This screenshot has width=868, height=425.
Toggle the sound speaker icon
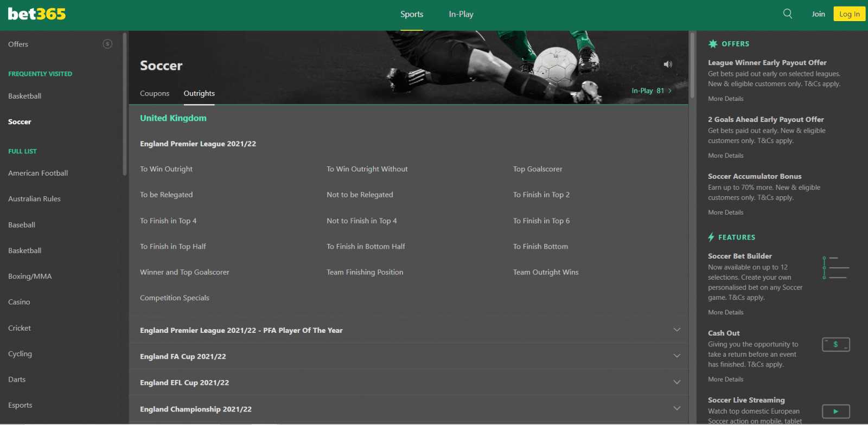(668, 64)
